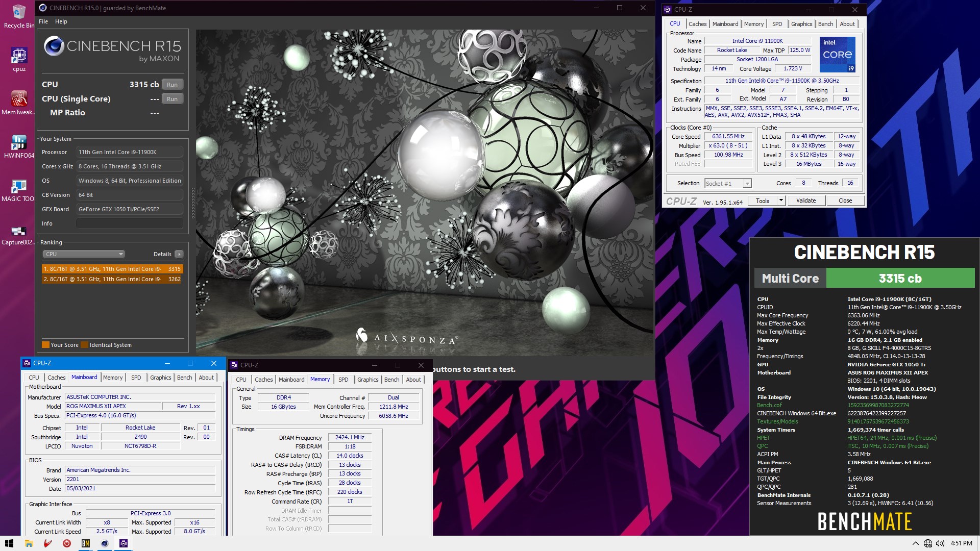This screenshot has width=980, height=551.
Task: Open the Recycle Bin desktop icon
Action: click(19, 16)
